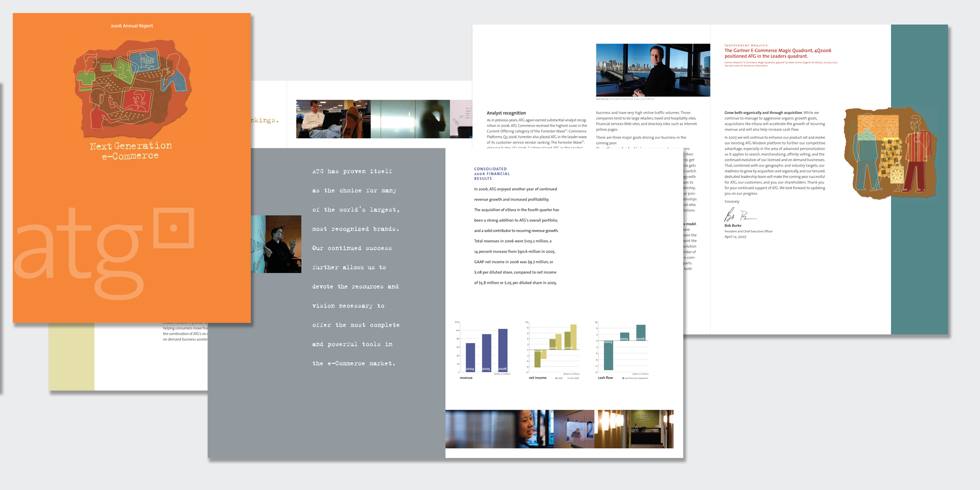The width and height of the screenshot is (980, 490).
Task: Click the 'Consolidated 2006 Financial Results' heading
Action: [x=492, y=174]
